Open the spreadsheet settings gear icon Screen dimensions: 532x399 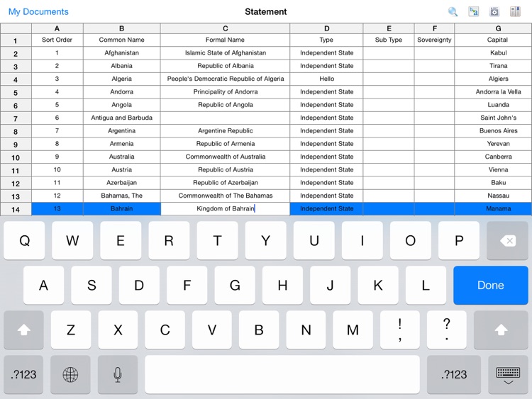494,11
